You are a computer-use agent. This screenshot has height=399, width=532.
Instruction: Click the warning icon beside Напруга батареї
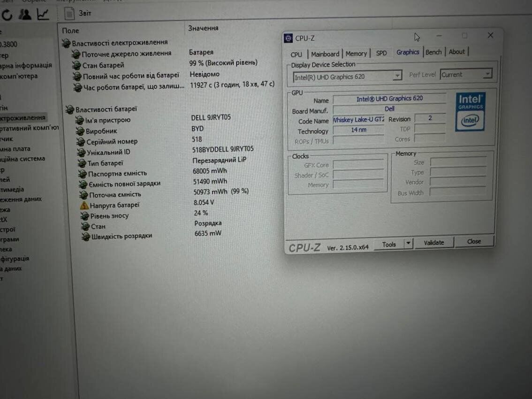84,205
